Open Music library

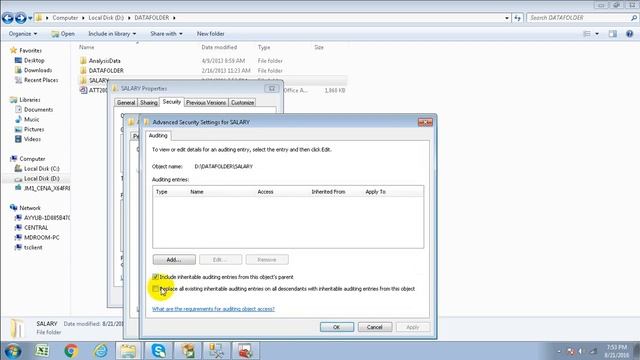coord(31,119)
